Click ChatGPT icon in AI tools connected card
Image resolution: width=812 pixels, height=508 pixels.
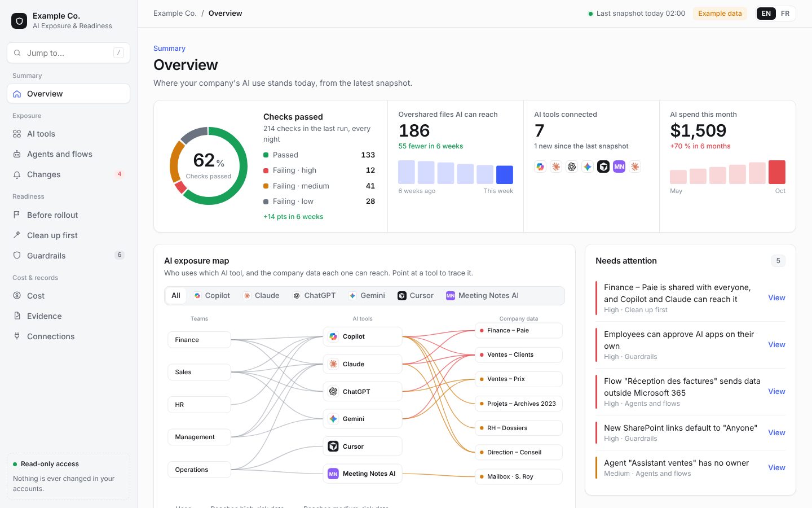pos(572,167)
